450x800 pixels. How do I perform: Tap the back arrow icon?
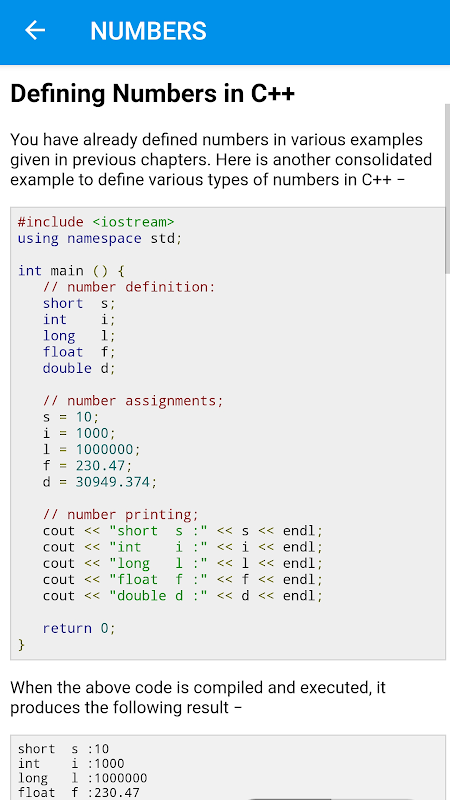[x=35, y=30]
